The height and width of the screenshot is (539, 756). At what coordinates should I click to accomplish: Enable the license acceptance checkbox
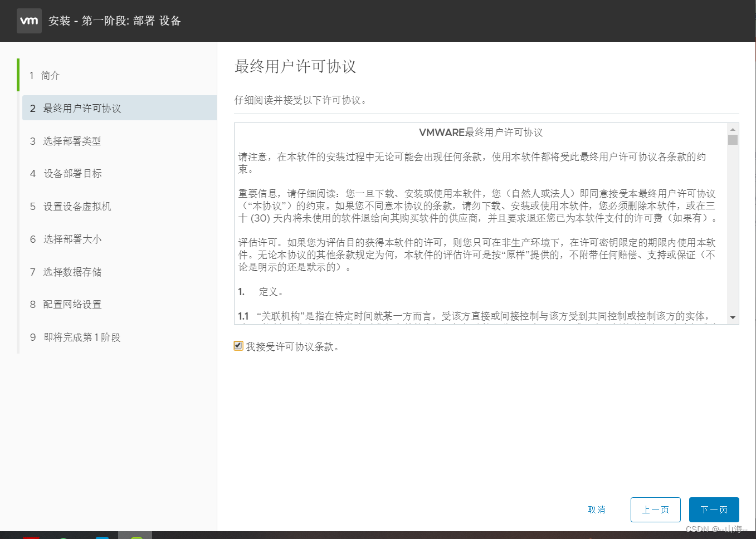tap(238, 346)
